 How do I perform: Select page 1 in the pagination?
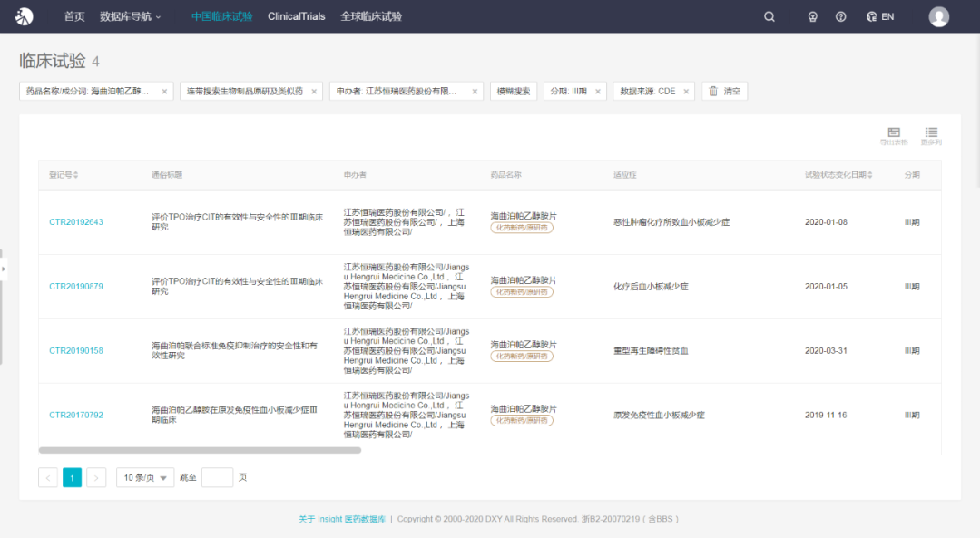point(72,477)
